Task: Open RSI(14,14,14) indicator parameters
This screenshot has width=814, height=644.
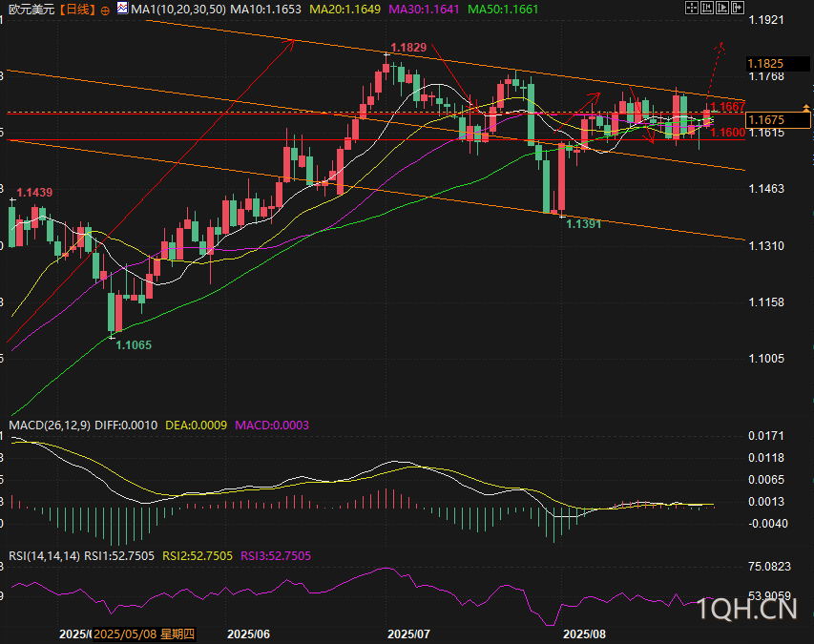Action: point(44,555)
